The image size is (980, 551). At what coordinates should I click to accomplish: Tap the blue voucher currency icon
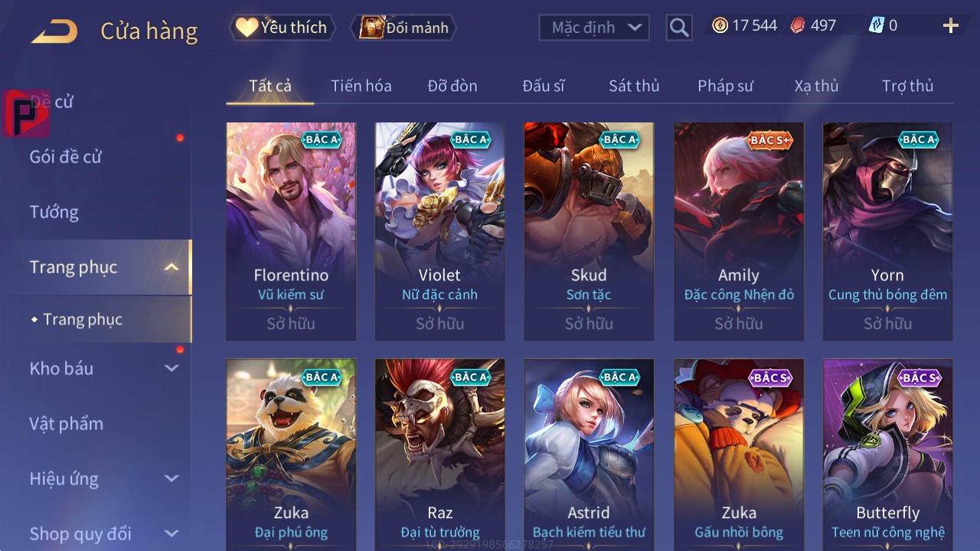876,25
